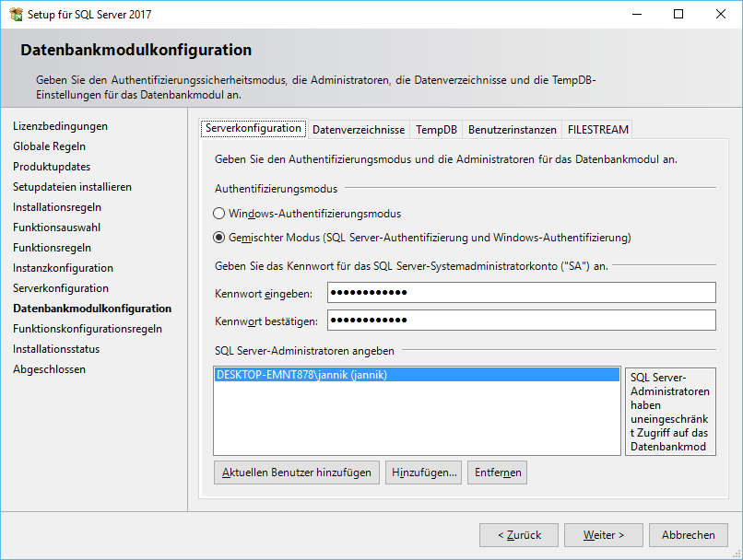Click the SQL Server setup title bar icon
This screenshot has height=560, width=743.
[x=16, y=14]
